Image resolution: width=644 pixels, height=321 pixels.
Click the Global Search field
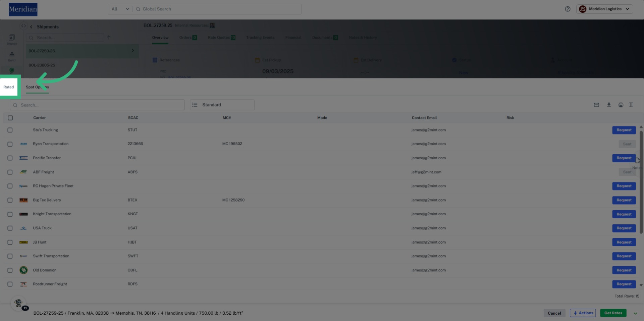pyautogui.click(x=217, y=9)
